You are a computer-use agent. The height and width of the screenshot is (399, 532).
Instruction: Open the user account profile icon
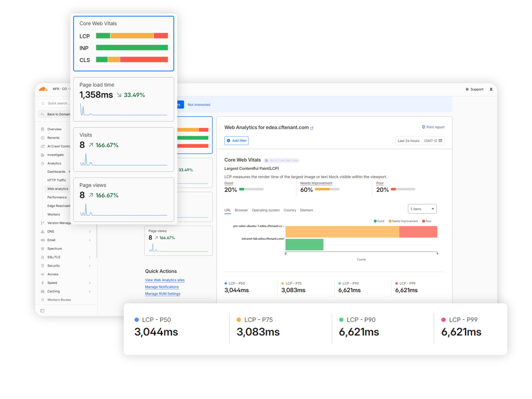(x=491, y=89)
